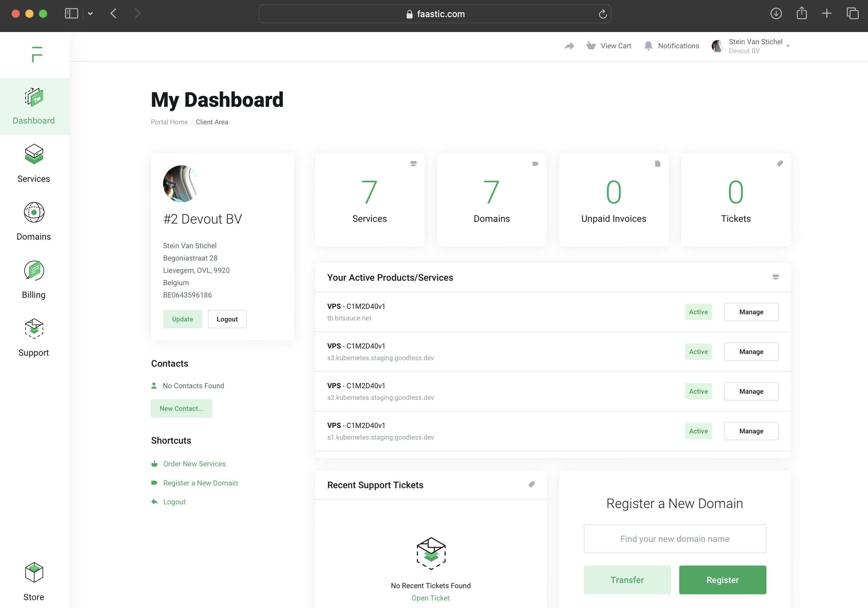Select the Dashboard sidebar menu item
The width and height of the screenshot is (868, 608).
(x=34, y=106)
